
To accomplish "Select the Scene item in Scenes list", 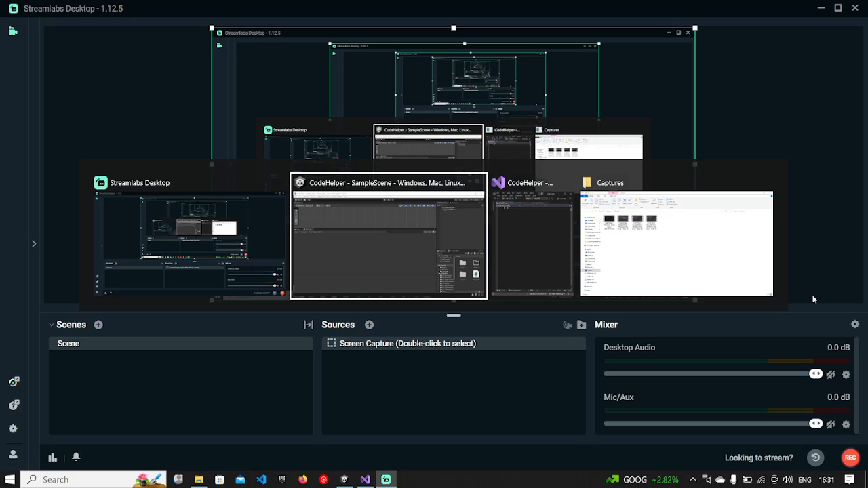I will 68,344.
